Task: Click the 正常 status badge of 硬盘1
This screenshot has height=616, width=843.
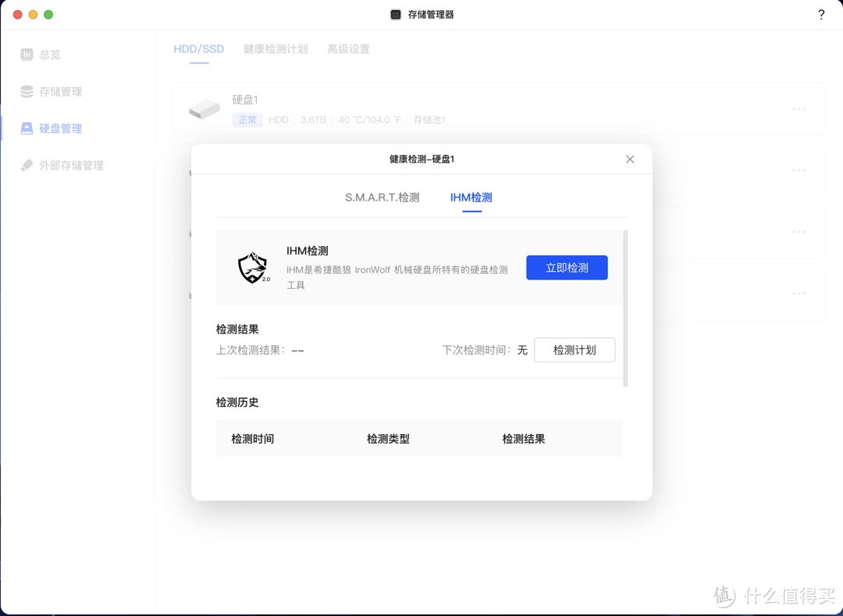Action: (x=247, y=119)
